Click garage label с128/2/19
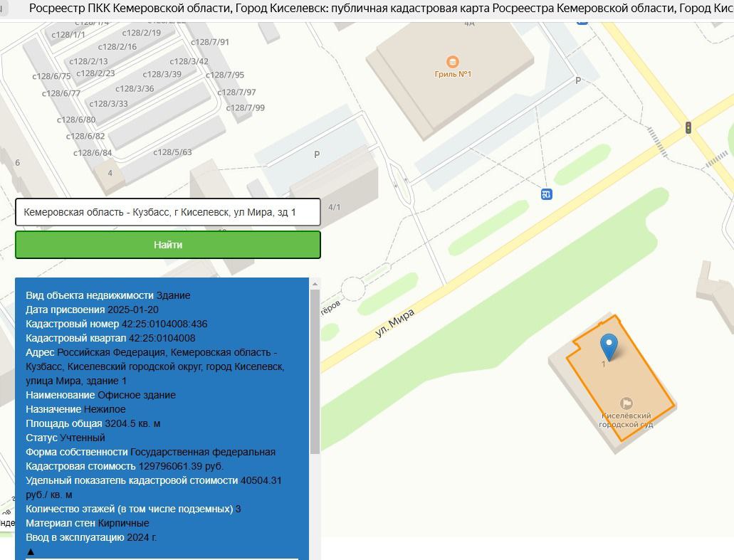734x560 pixels. (142, 33)
